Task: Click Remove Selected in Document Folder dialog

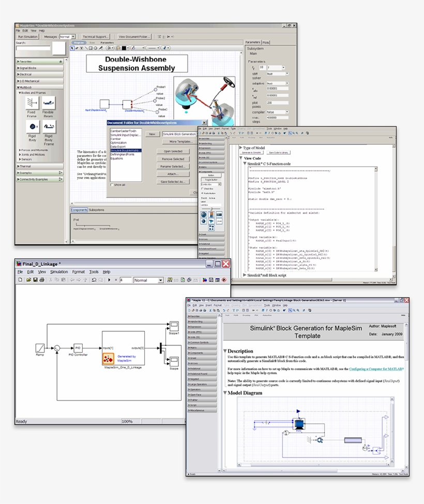Action: [x=173, y=159]
